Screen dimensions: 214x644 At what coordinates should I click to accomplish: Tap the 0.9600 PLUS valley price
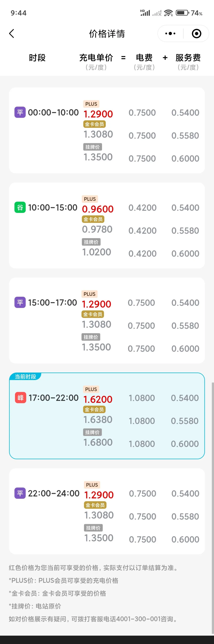pos(98,209)
